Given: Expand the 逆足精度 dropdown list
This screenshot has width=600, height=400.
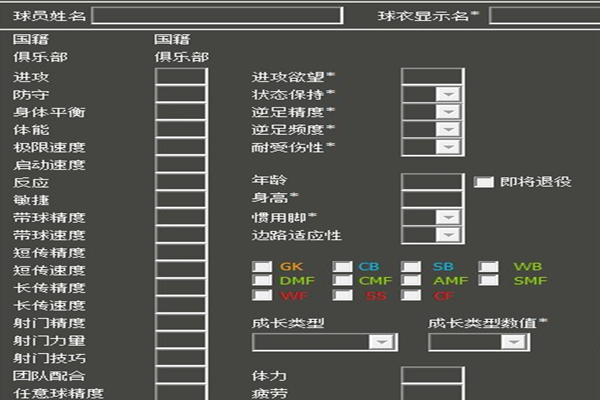Looking at the screenshot, I should [x=447, y=111].
